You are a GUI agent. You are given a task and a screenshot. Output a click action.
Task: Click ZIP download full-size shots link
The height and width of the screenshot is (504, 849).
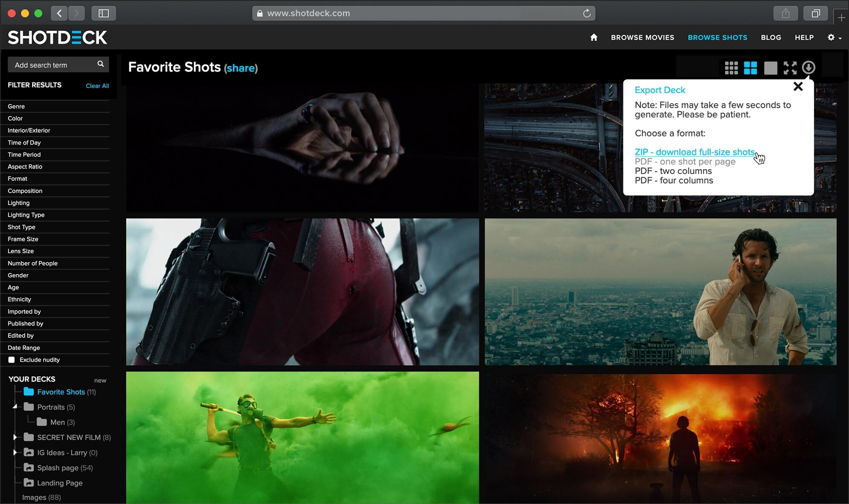(x=694, y=152)
